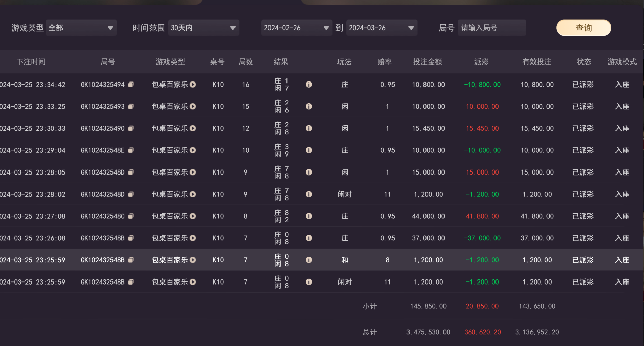Show result details for round 10
This screenshot has height=346, width=644.
point(309,150)
